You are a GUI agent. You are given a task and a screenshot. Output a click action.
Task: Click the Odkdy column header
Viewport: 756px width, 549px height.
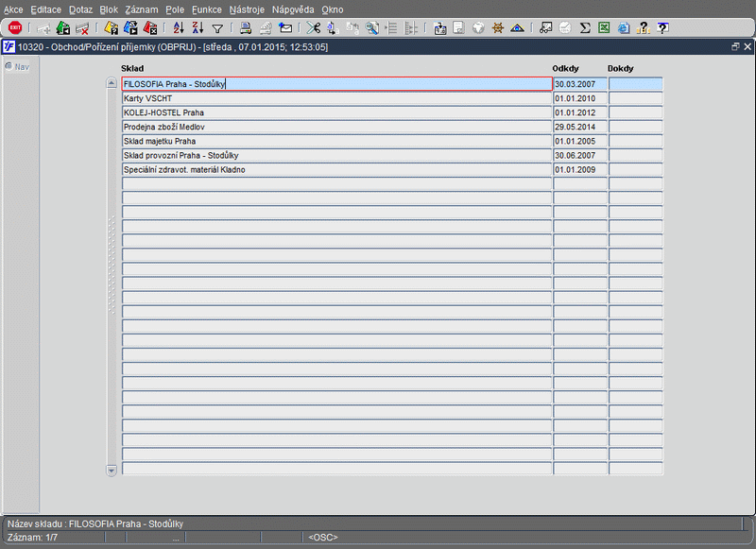(565, 68)
